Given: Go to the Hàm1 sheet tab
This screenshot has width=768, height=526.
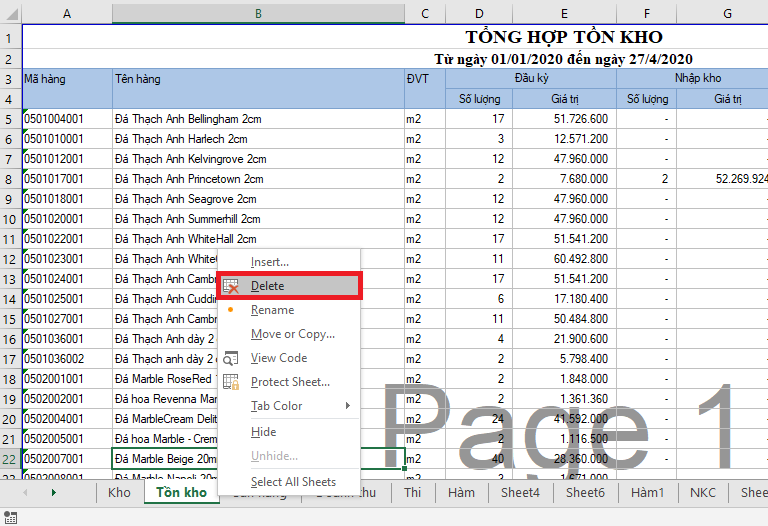Looking at the screenshot, I should point(648,493).
